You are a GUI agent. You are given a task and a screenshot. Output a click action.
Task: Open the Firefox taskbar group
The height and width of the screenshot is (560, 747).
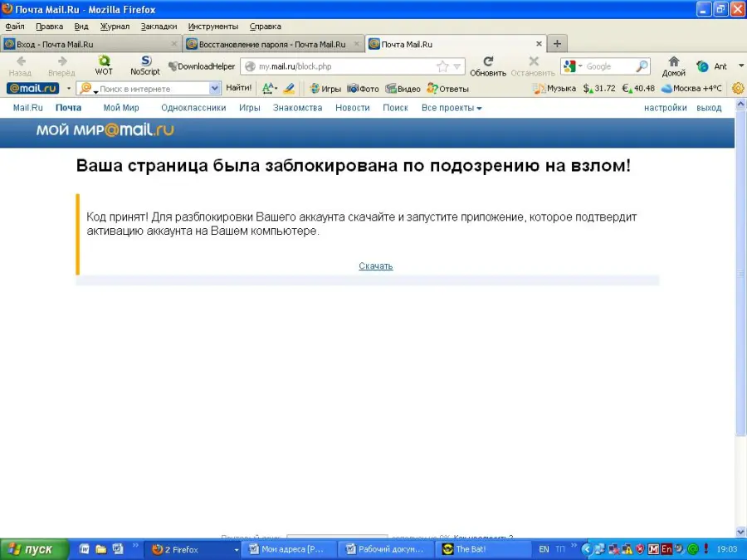coord(193,549)
